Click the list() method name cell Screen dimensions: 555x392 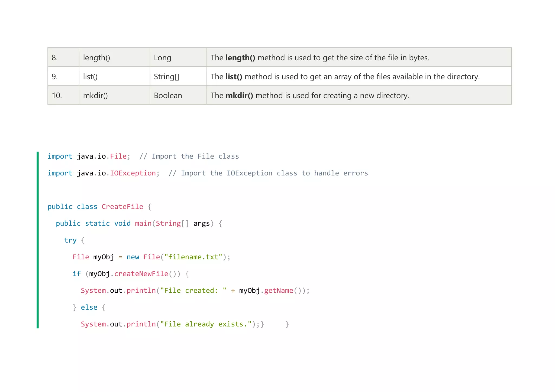pos(90,77)
